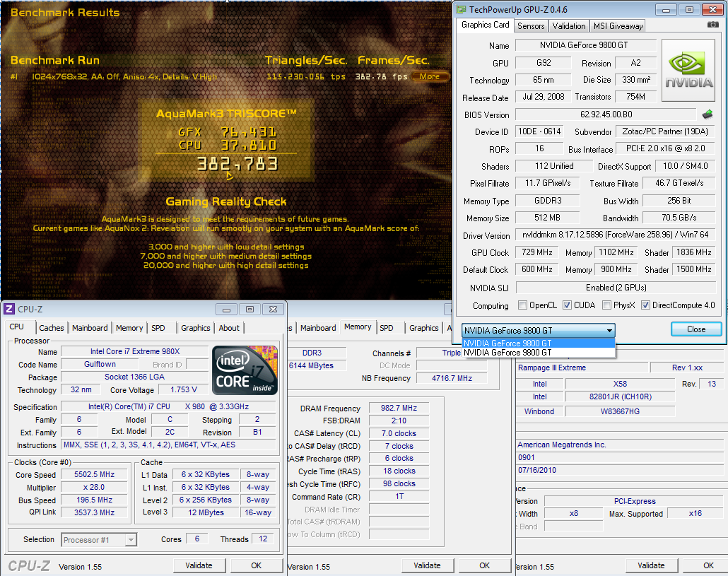Click the DRAM Frequency value 982.7 MHz
The width and height of the screenshot is (728, 576).
[x=399, y=408]
